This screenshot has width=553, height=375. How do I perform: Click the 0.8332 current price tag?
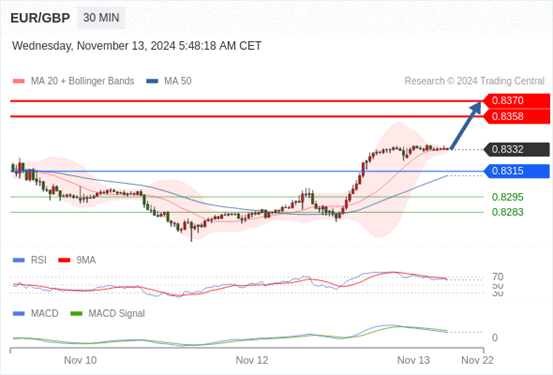517,149
